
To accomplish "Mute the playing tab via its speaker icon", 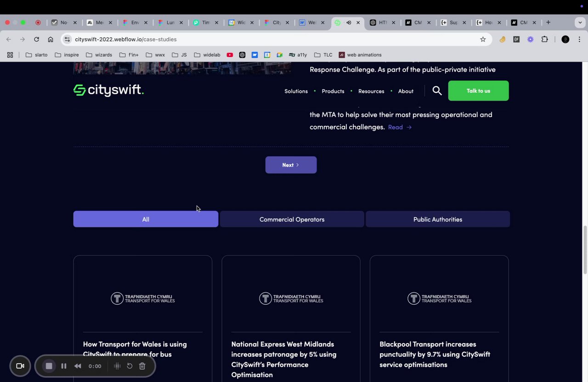I will tap(349, 23).
